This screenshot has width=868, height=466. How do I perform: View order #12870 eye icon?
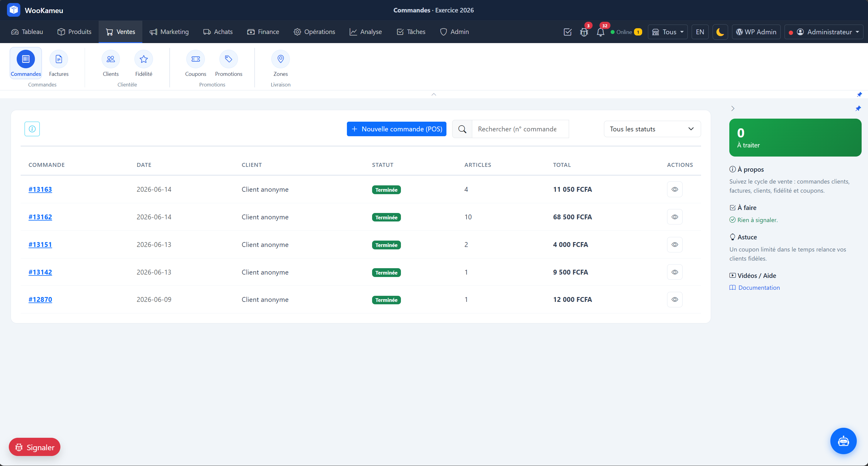point(675,299)
